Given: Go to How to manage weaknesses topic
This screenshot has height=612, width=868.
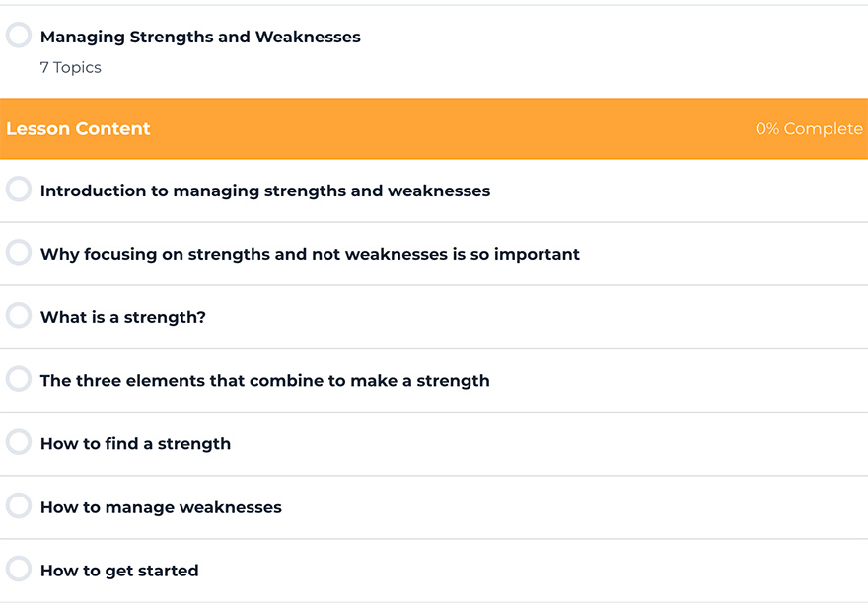Looking at the screenshot, I should (161, 507).
